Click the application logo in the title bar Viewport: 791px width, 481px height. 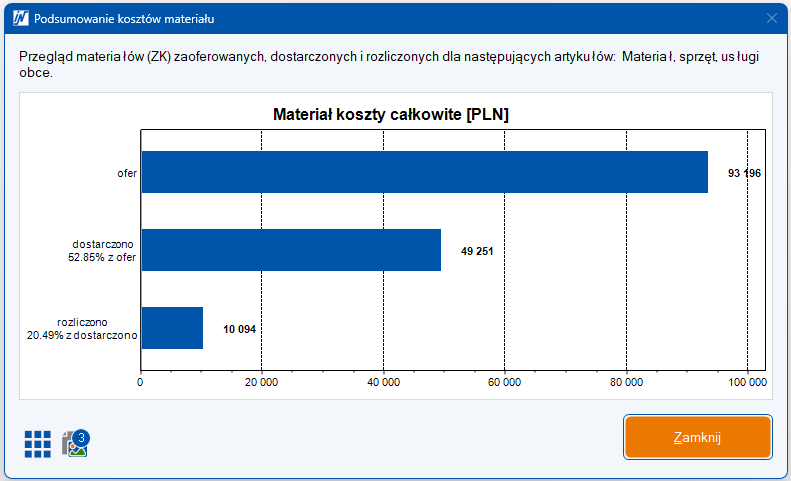[x=18, y=18]
